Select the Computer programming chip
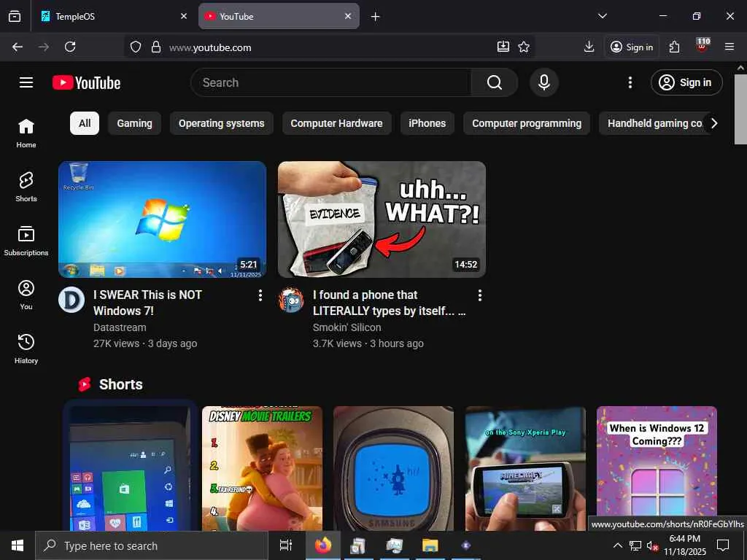Viewport: 747px width, 560px height. [527, 123]
